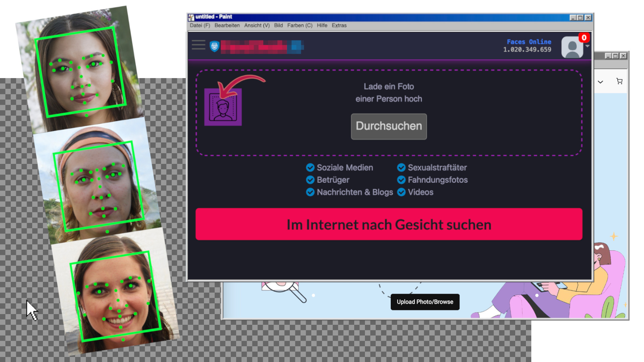Expand the chevron beside the cart
Screen dimensions: 644x362
600,82
